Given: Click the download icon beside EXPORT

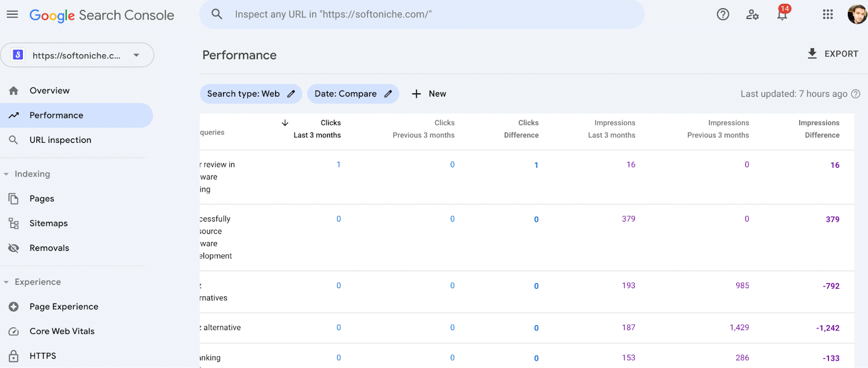Looking at the screenshot, I should [x=812, y=53].
